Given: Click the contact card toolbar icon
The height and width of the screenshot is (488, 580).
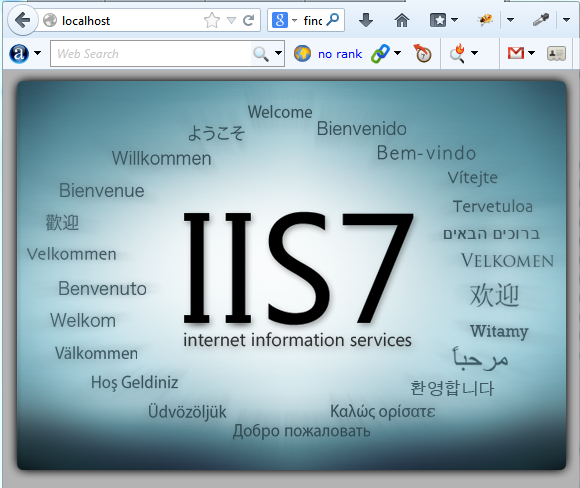Looking at the screenshot, I should pyautogui.click(x=556, y=54).
